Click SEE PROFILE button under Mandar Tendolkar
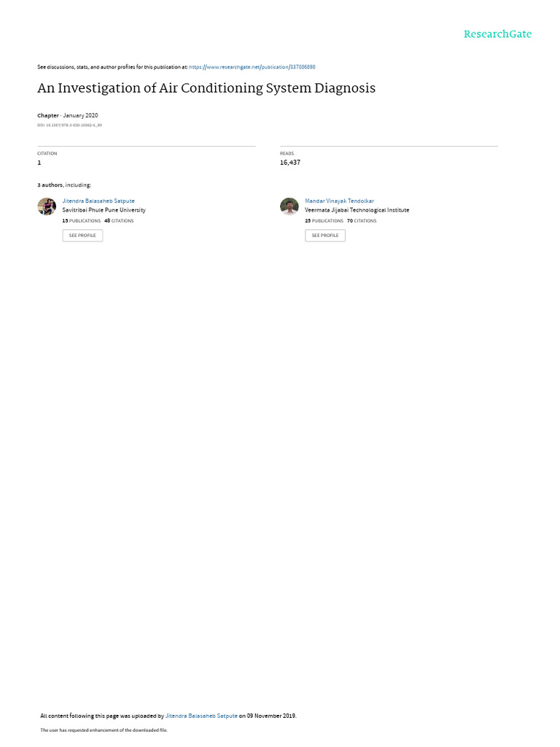Viewport: 560px width, 747px height. 325,236
